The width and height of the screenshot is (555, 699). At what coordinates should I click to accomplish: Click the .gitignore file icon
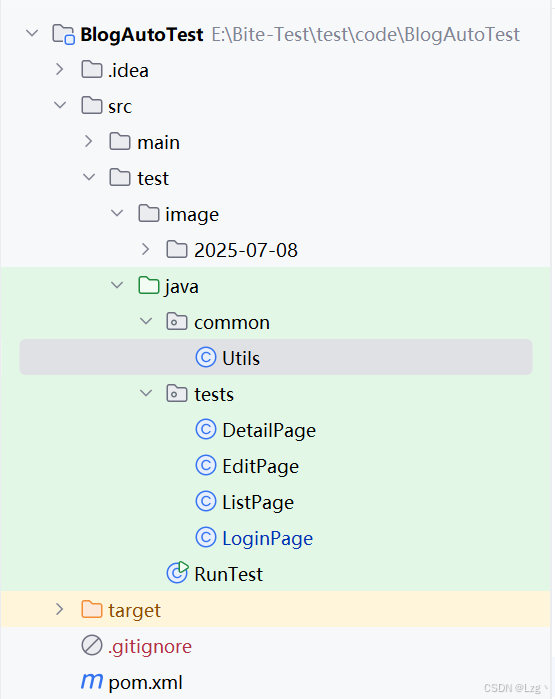click(92, 645)
